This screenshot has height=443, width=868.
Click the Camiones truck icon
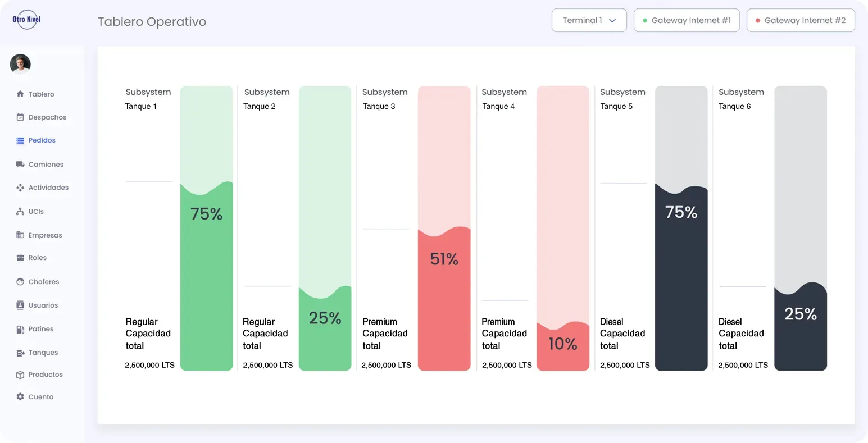pyautogui.click(x=20, y=165)
